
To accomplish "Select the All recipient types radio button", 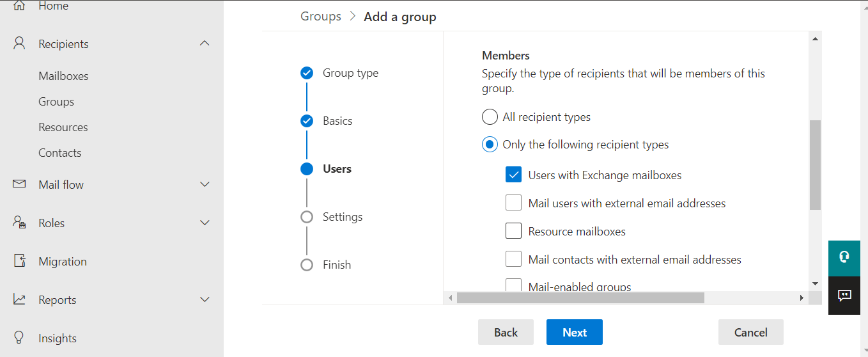I will 490,117.
